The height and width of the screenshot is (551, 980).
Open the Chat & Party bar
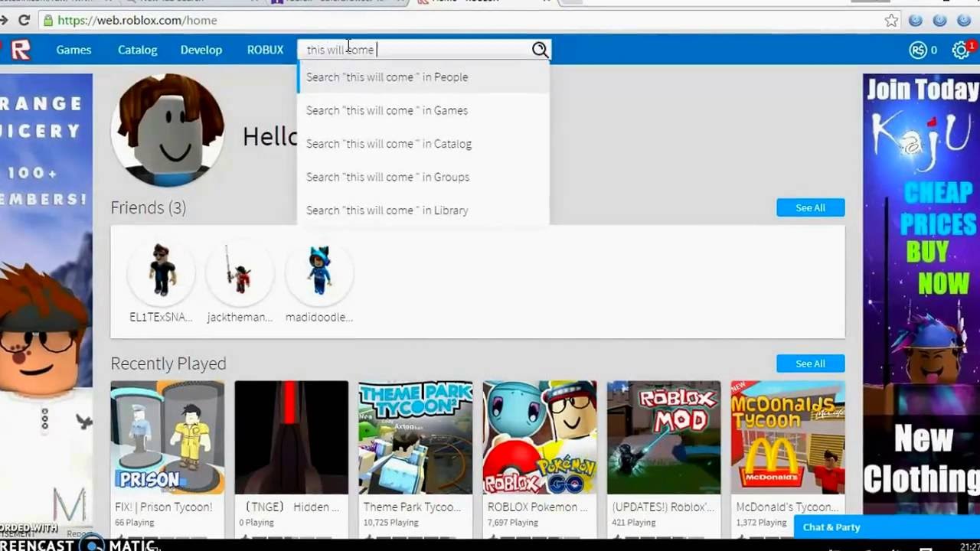[887, 527]
